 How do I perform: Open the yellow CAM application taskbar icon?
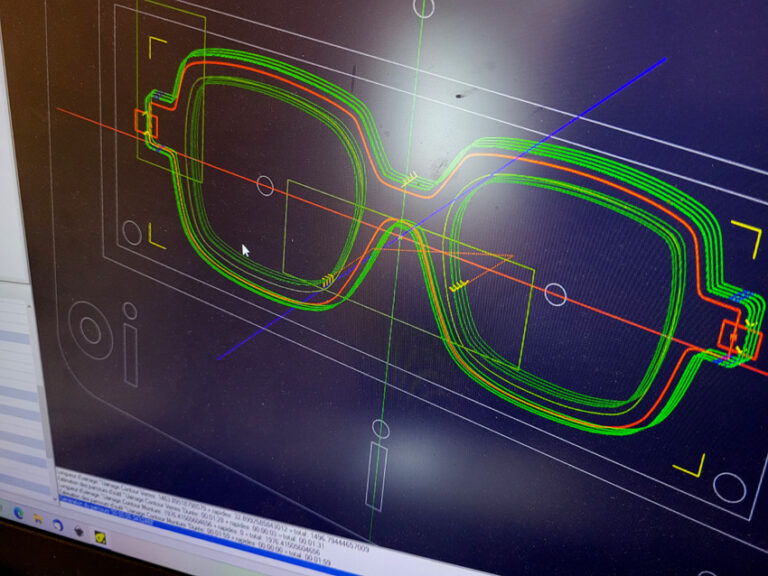point(100,537)
